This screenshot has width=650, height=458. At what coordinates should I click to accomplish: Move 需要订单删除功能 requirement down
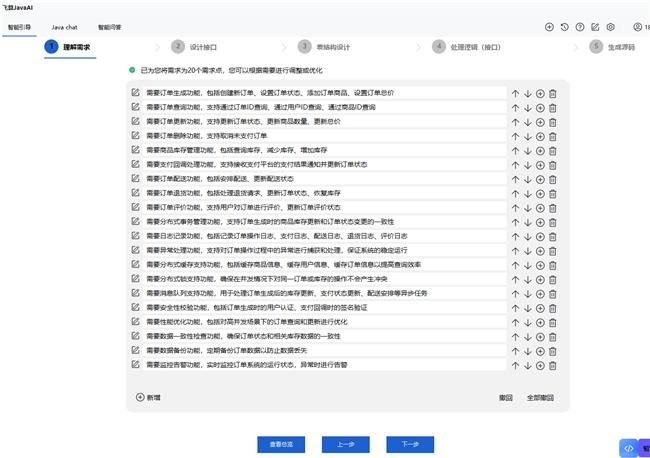tap(528, 137)
